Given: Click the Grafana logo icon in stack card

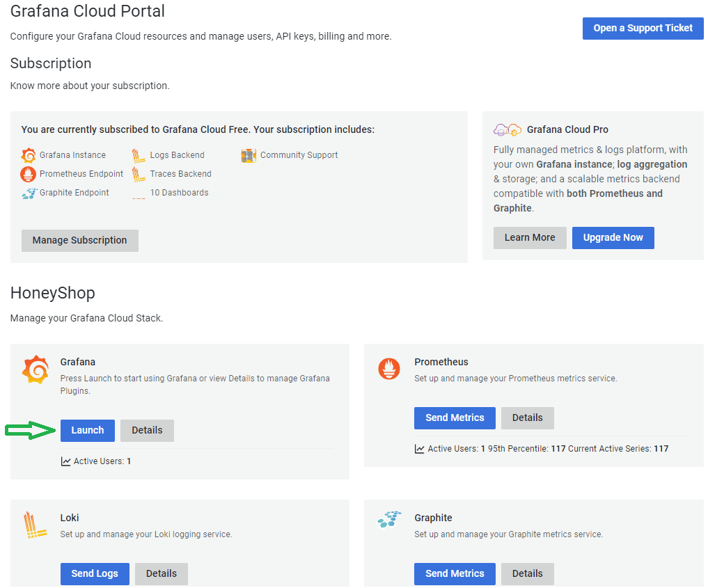Looking at the screenshot, I should 35,370.
